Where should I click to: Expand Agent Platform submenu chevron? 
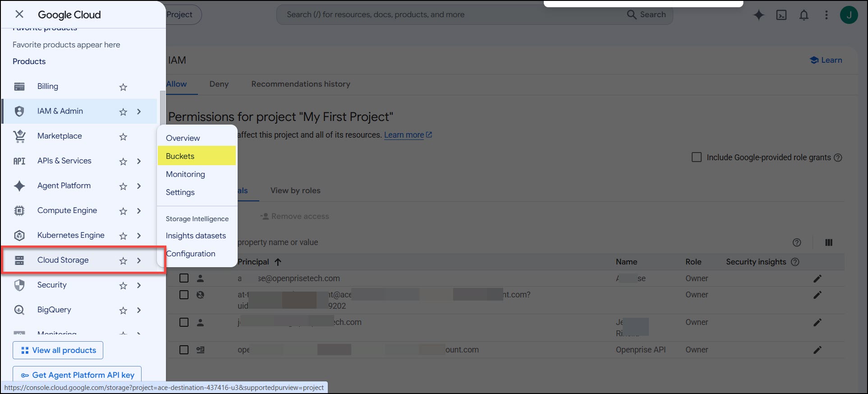click(139, 186)
